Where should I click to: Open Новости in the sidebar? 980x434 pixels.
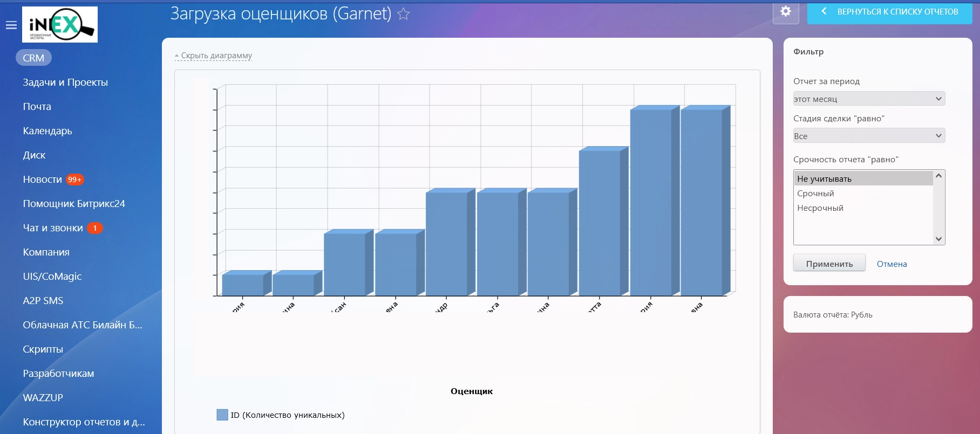point(42,179)
